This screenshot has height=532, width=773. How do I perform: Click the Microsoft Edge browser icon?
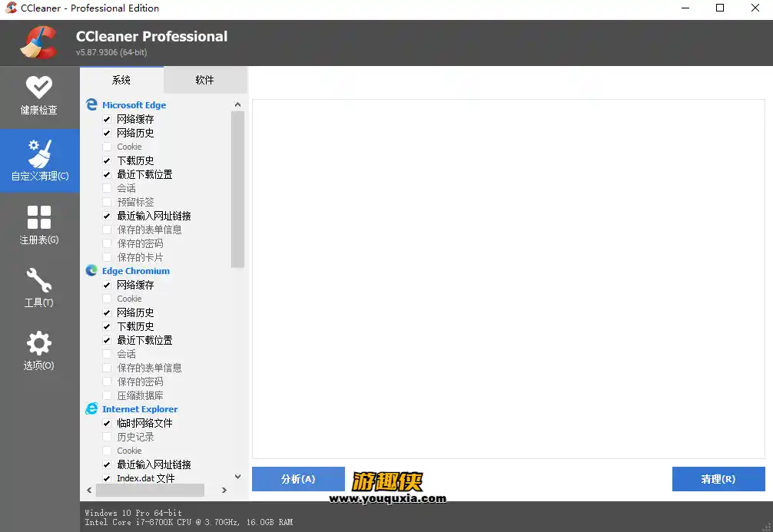pos(91,104)
